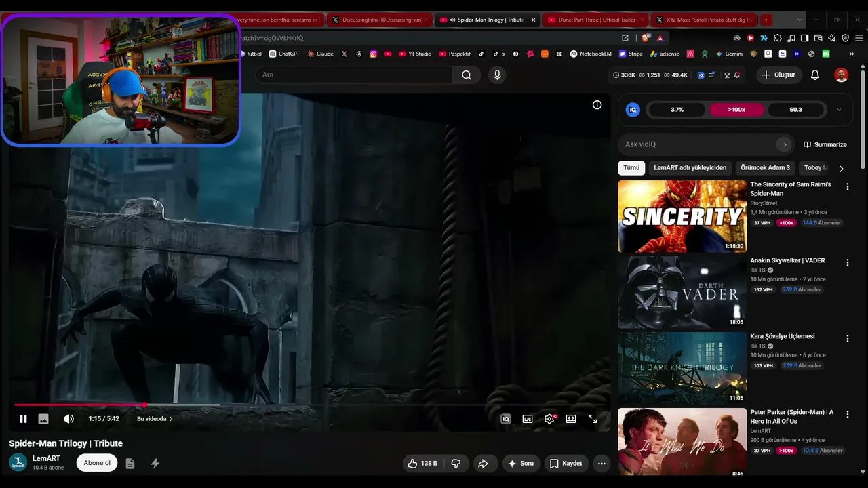Enter fullscreen mode for the video
The height and width of the screenshot is (488, 868).
[593, 419]
